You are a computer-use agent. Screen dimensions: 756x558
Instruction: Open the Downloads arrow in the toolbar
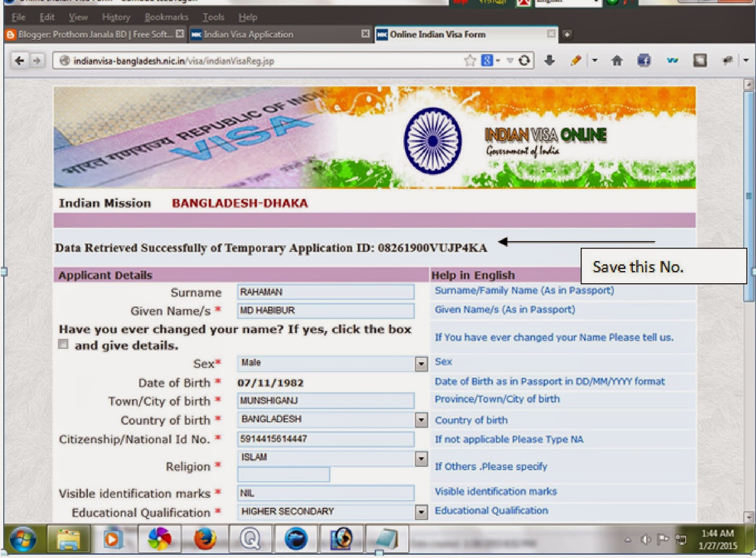(549, 60)
